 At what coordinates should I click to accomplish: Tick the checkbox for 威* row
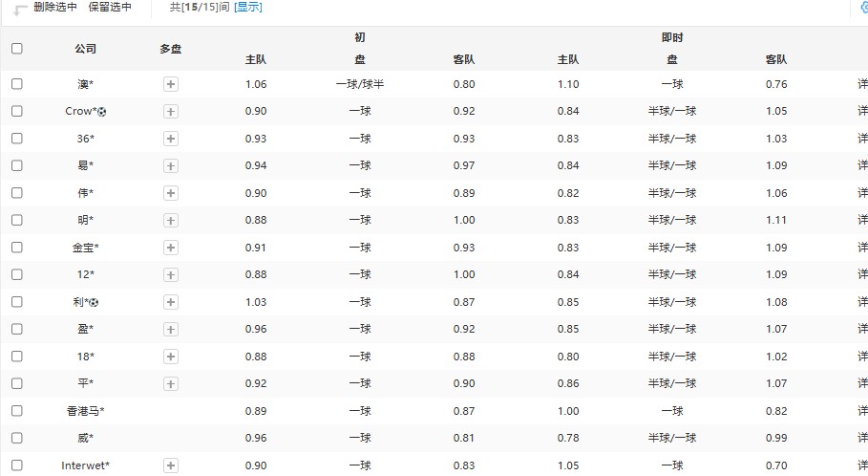pos(16,438)
